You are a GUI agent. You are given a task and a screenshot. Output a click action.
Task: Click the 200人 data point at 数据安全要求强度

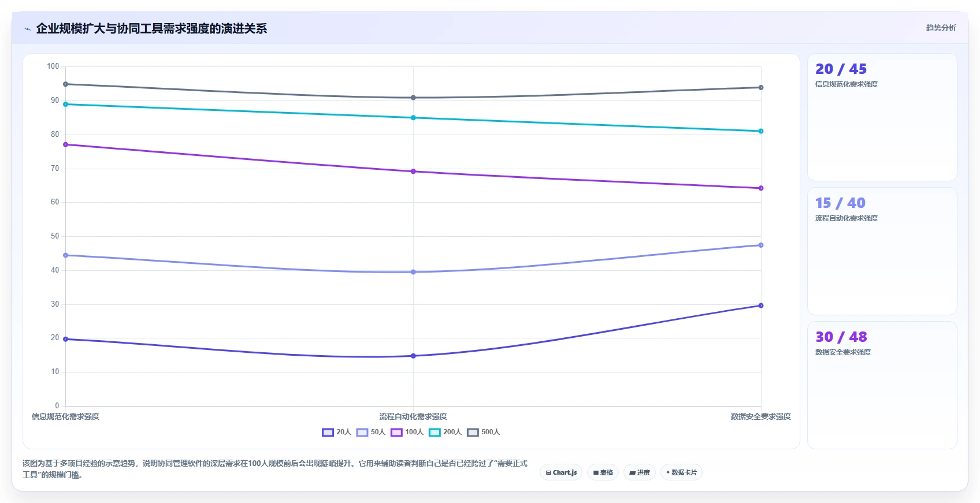[x=761, y=131]
